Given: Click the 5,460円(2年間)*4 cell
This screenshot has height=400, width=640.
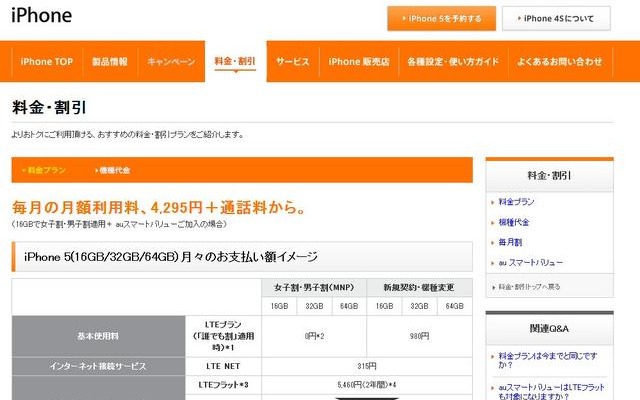Looking at the screenshot, I should (367, 385).
